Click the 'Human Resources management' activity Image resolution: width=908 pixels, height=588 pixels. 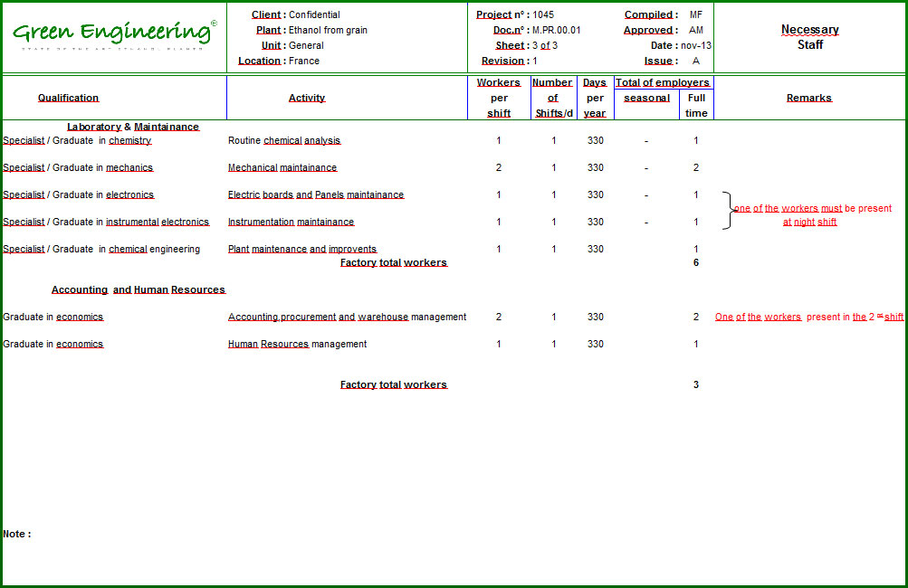[298, 345]
